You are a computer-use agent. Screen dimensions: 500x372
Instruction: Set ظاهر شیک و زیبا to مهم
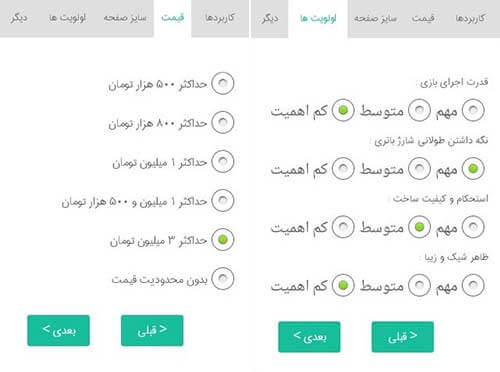473,285
